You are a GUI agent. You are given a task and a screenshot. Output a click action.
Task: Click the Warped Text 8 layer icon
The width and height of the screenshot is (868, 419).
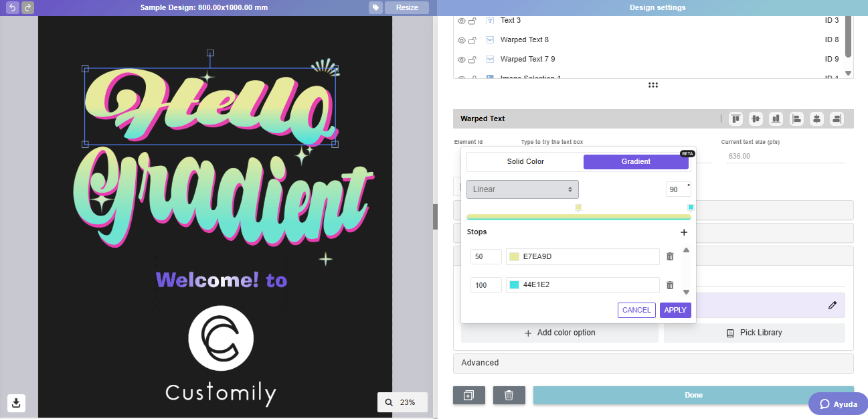point(491,40)
